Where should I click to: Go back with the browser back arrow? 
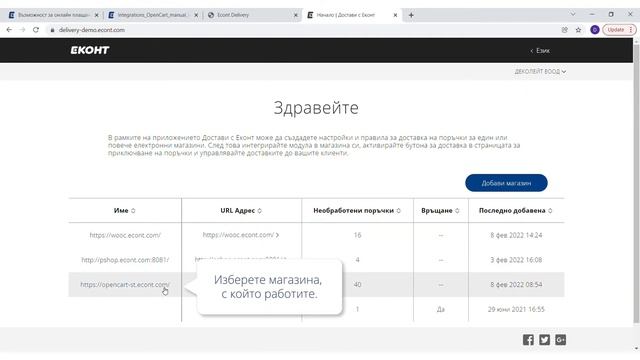click(9, 30)
